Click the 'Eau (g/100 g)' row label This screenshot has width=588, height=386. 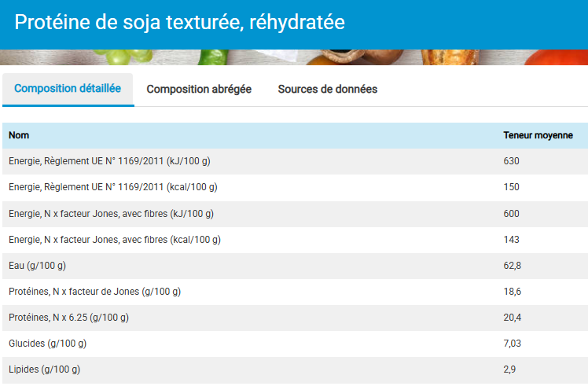coord(37,266)
